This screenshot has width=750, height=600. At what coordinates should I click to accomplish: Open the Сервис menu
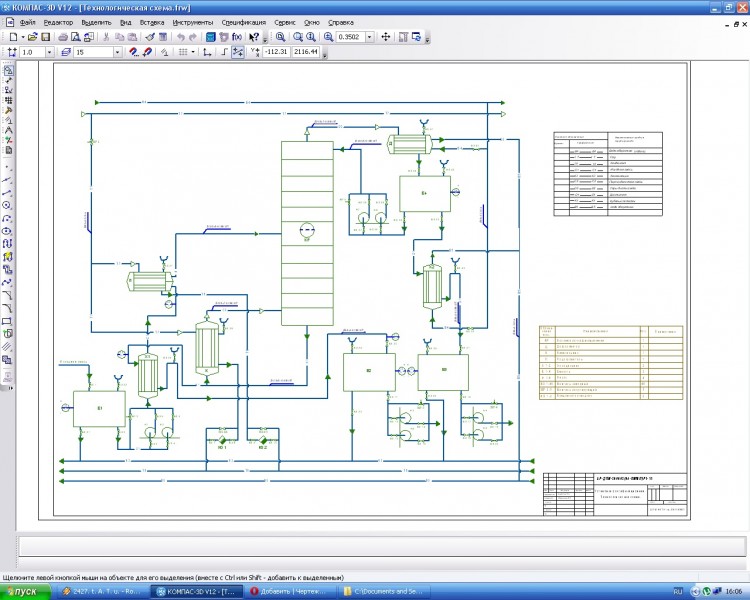pos(285,22)
